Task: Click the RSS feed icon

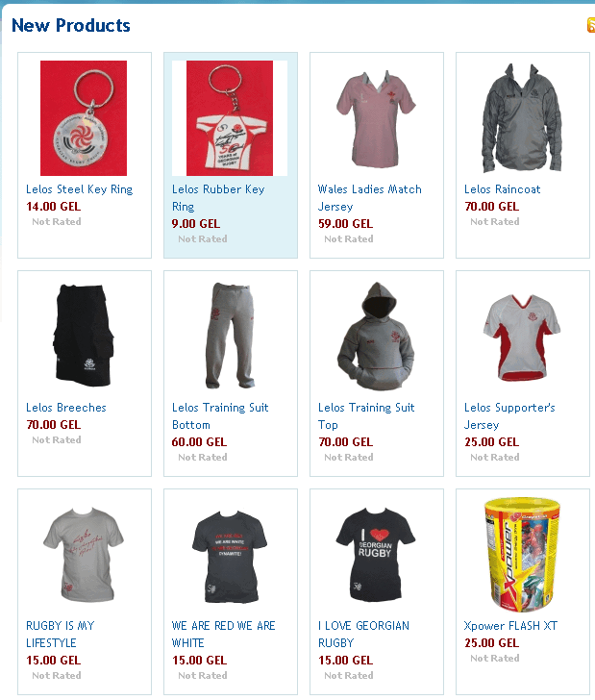Action: pyautogui.click(x=591, y=25)
